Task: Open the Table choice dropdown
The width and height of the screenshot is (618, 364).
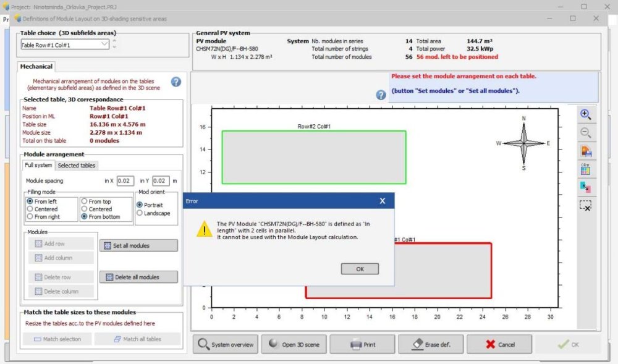Action: pos(104,44)
